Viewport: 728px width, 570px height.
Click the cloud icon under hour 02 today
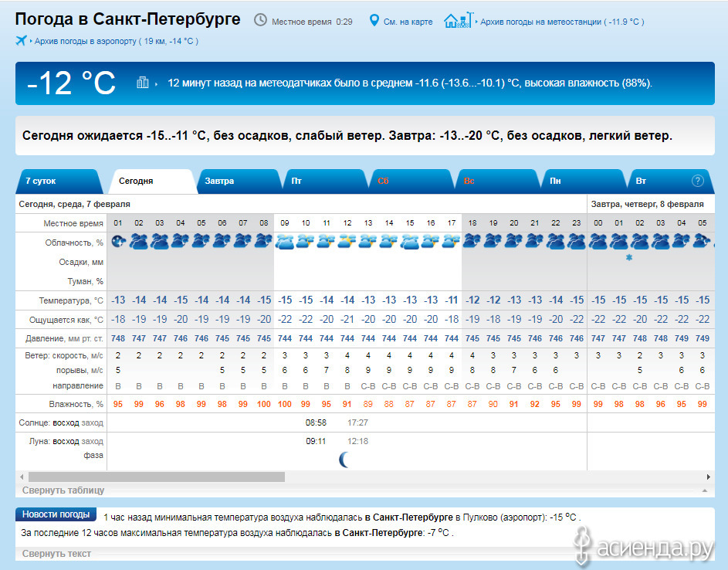coord(139,241)
